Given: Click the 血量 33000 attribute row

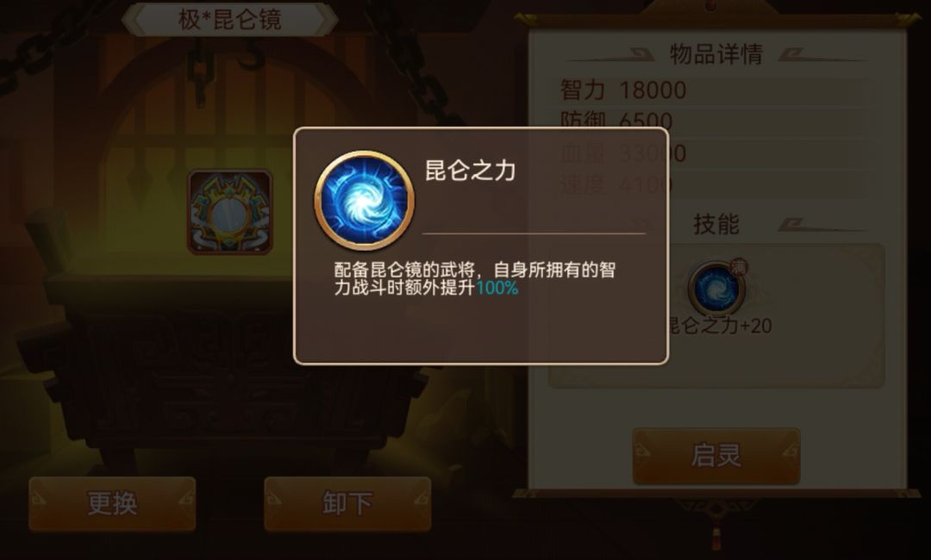Looking at the screenshot, I should pos(711,153).
